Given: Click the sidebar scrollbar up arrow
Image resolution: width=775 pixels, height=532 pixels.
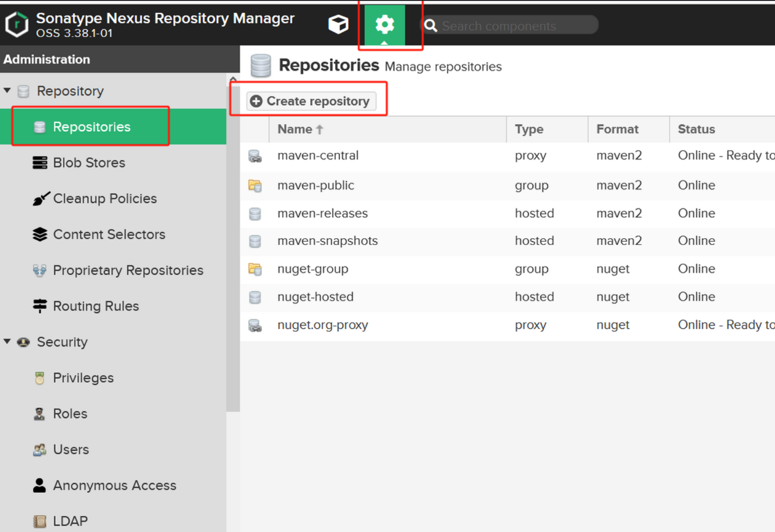Looking at the screenshot, I should click(233, 80).
